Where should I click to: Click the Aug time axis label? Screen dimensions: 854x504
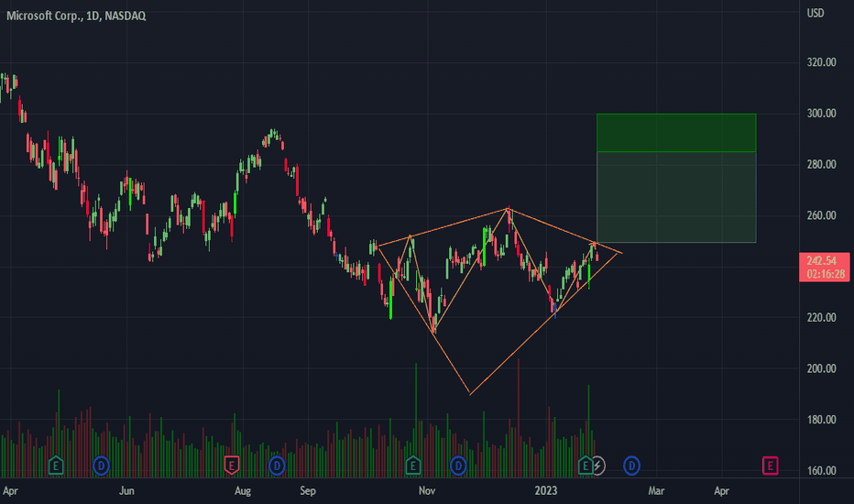(x=243, y=491)
